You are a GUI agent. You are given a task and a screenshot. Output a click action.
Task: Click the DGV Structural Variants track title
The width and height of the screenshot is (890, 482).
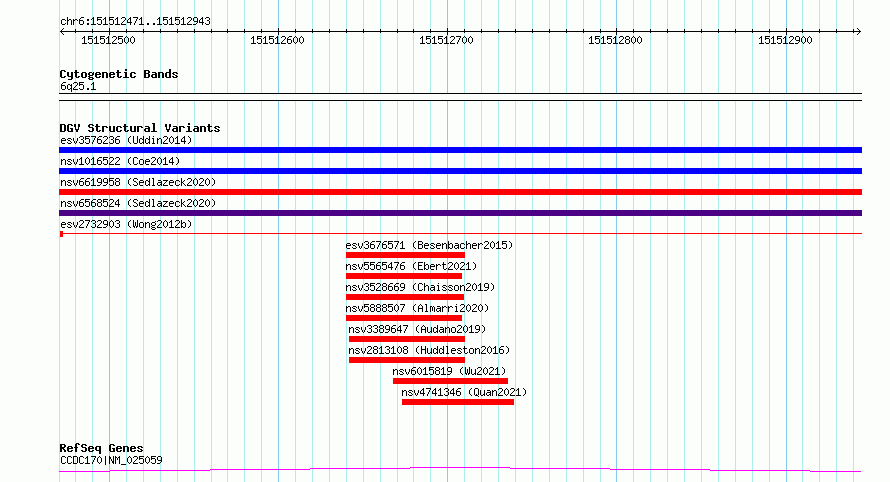(140, 128)
